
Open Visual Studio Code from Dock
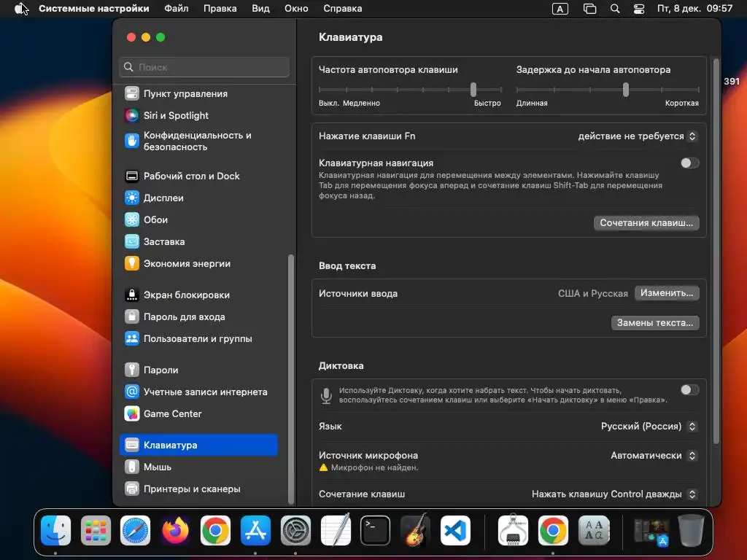[x=455, y=530]
